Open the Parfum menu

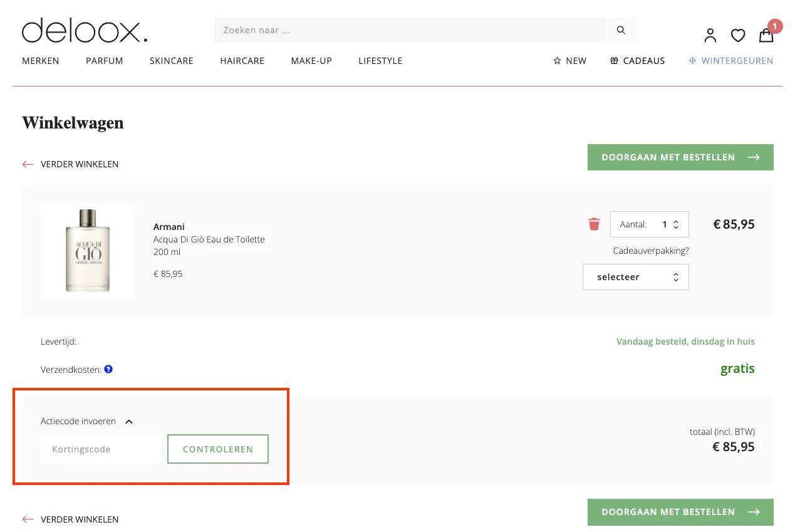[x=104, y=61]
